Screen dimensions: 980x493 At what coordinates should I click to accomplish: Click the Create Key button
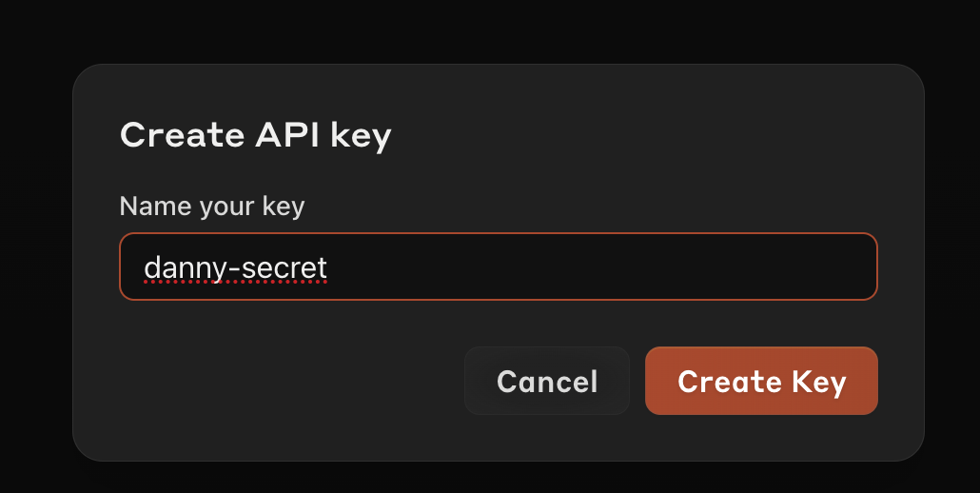761,381
